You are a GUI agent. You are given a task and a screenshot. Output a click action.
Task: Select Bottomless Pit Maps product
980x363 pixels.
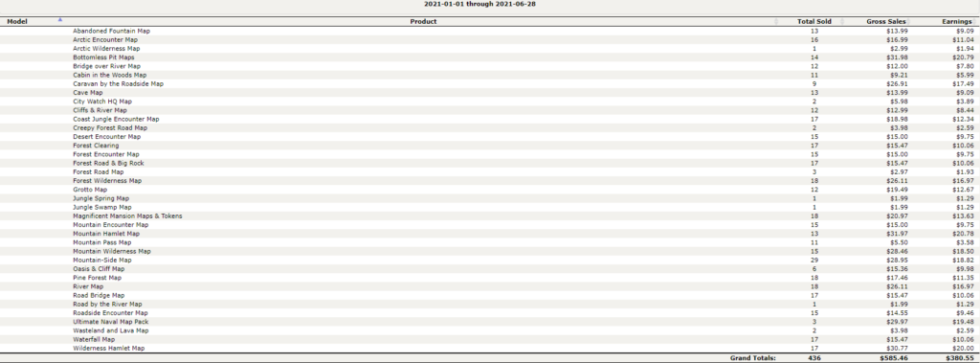click(103, 57)
